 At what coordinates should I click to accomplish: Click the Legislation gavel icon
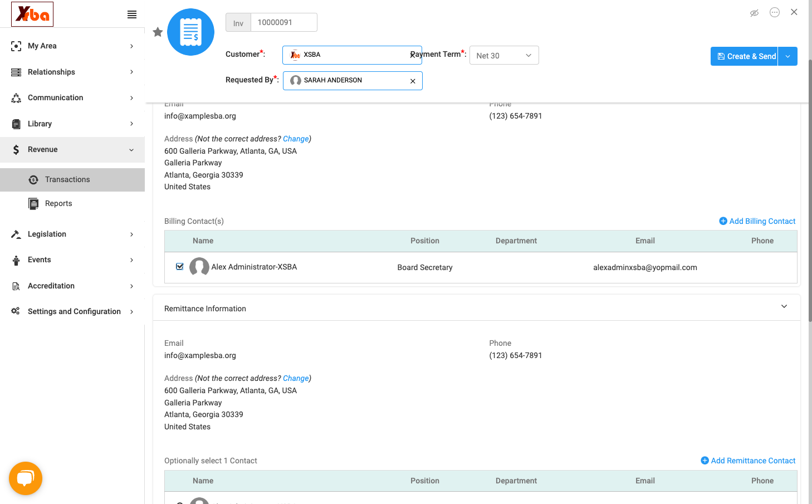point(16,234)
